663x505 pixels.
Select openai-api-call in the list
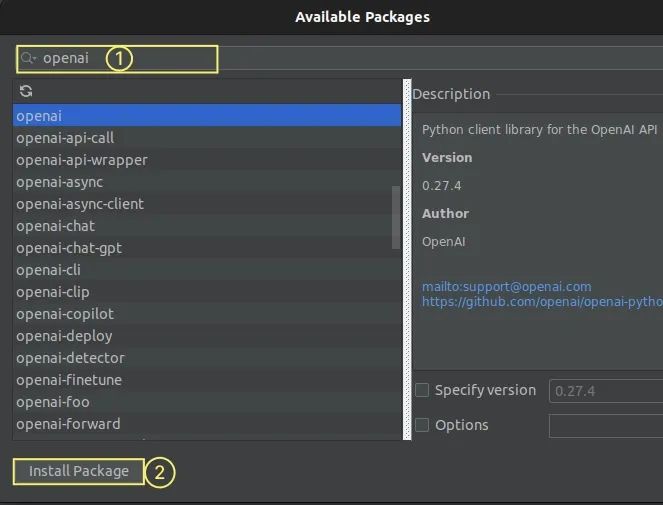[207, 137]
